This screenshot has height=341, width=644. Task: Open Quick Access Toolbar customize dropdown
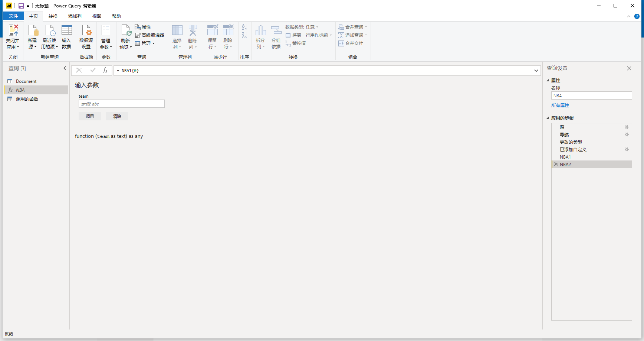[x=28, y=6]
